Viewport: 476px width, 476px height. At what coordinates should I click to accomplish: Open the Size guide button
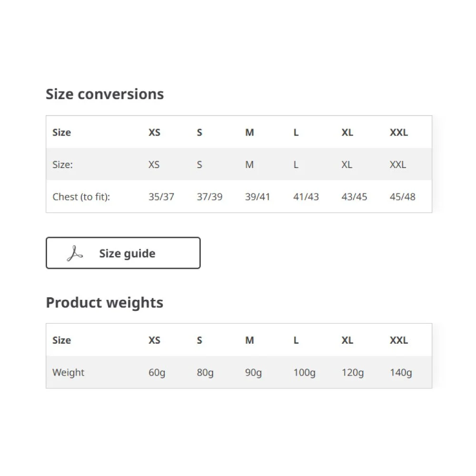[123, 253]
